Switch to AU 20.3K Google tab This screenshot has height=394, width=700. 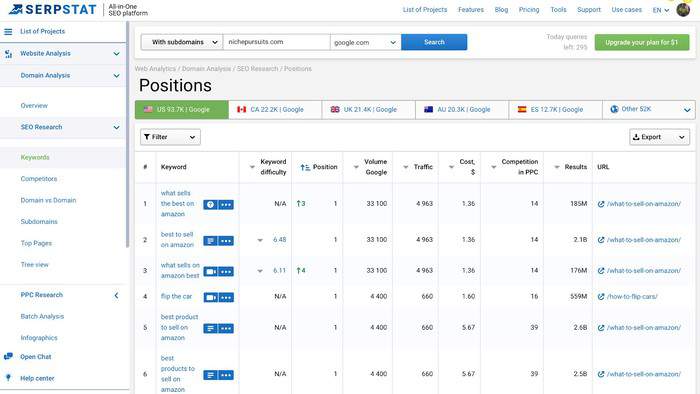[x=462, y=109]
